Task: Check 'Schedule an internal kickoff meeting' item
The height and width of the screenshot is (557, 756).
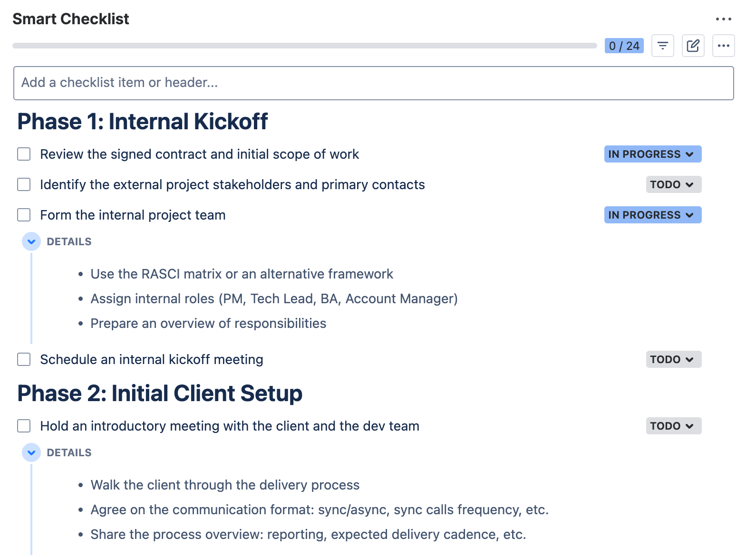Action: pyautogui.click(x=23, y=359)
